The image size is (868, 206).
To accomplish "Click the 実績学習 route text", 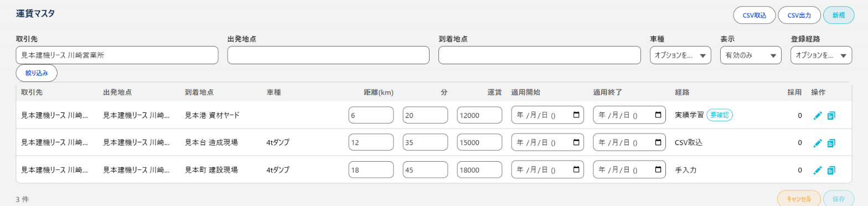I will tap(689, 115).
